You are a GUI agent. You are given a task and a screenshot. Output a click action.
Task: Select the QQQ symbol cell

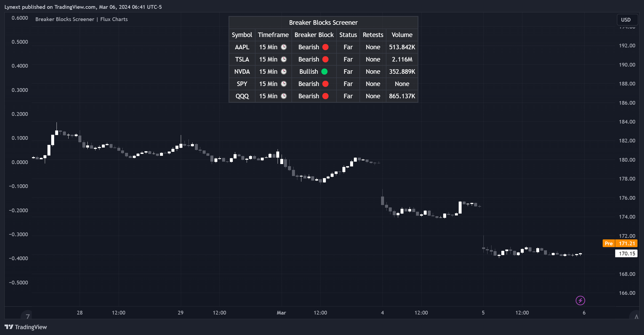pyautogui.click(x=242, y=96)
